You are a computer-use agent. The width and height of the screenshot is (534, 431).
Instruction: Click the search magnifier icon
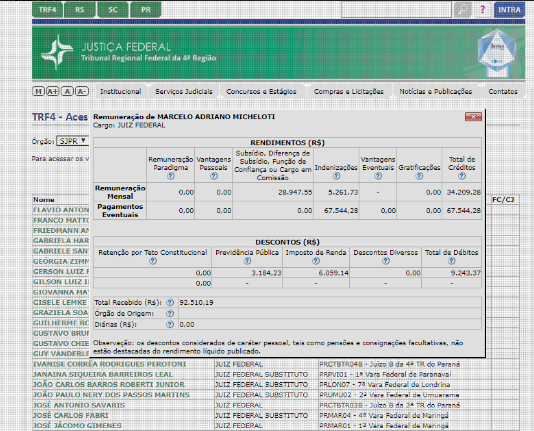point(463,10)
